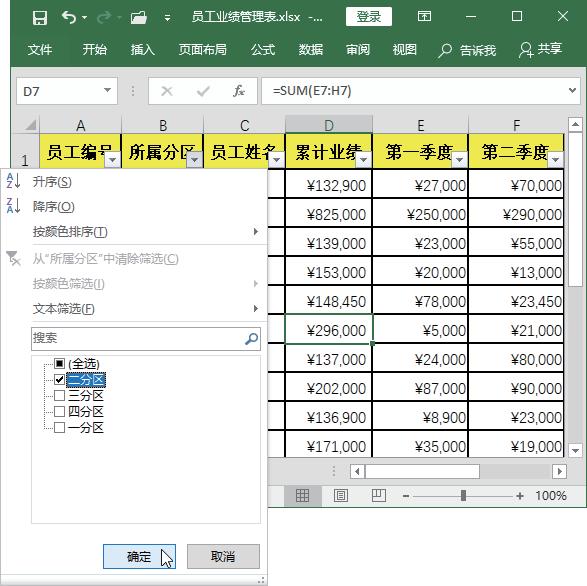Click the 100% zoom level
The width and height of the screenshot is (587, 586).
point(550,496)
